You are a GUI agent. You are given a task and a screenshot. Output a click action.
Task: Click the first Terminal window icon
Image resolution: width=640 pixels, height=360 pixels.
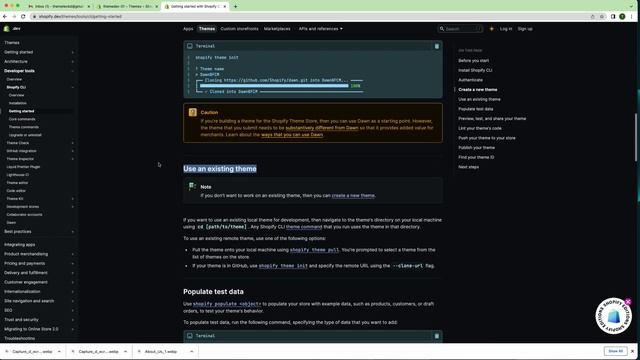pos(190,46)
